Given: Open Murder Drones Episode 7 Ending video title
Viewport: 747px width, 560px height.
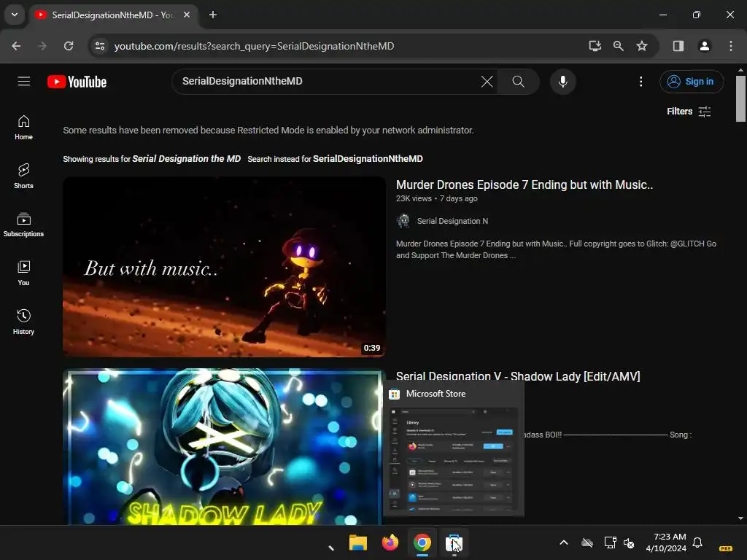Looking at the screenshot, I should click(x=525, y=184).
